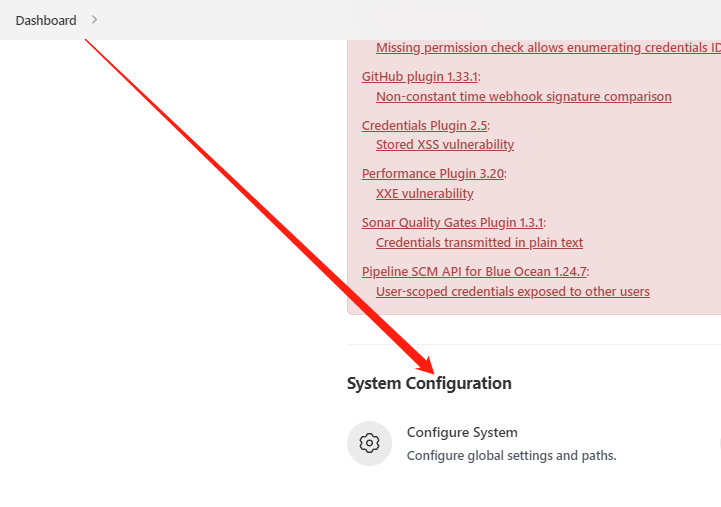Click Credentials Plugin 2.5 link
Viewport: 721px width, 507px height.
[424, 125]
